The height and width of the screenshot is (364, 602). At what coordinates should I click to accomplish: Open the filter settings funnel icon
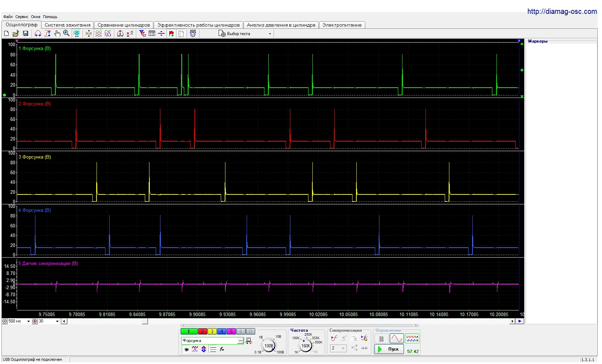[143, 33]
